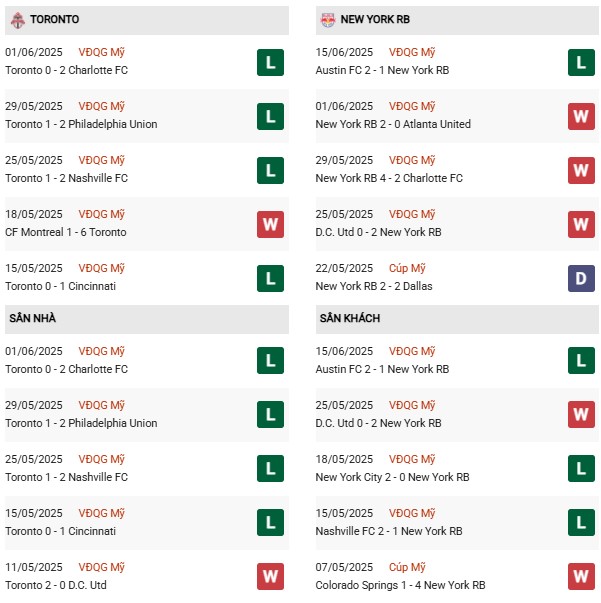Click the D badge for New York RB 2-2 Dallas
The height and width of the screenshot is (603, 601).
[x=581, y=278]
